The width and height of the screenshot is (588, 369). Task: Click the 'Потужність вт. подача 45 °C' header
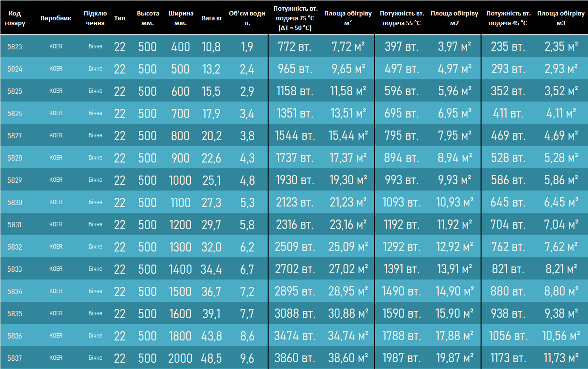pyautogui.click(x=508, y=18)
